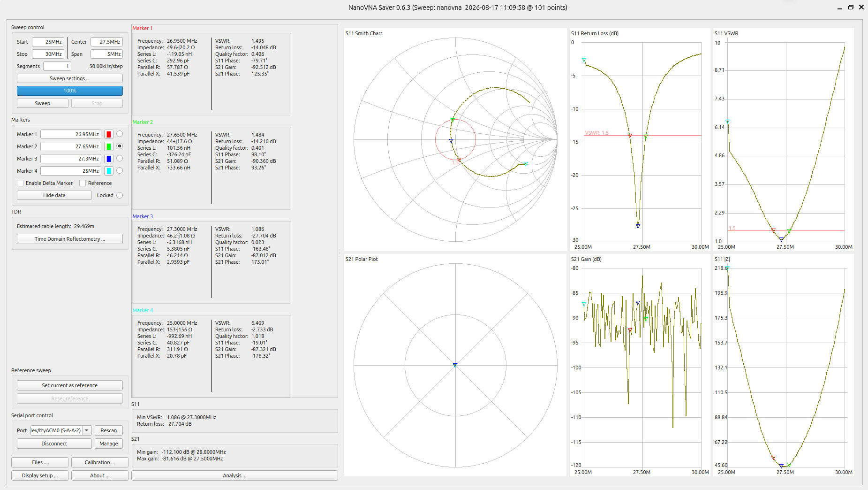Click the blue Marker 3 color swatch
This screenshot has height=490, width=868.
[x=109, y=159]
